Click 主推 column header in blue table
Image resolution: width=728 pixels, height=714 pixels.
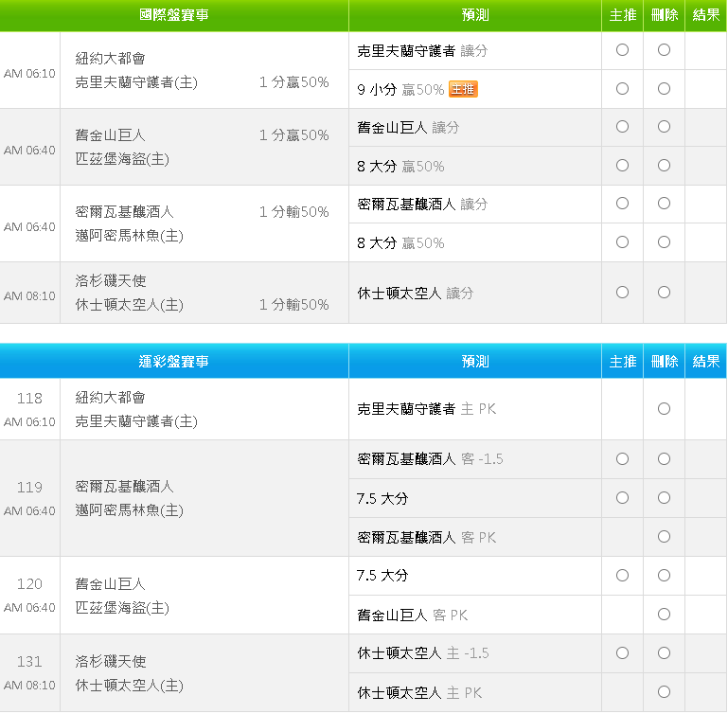[623, 361]
